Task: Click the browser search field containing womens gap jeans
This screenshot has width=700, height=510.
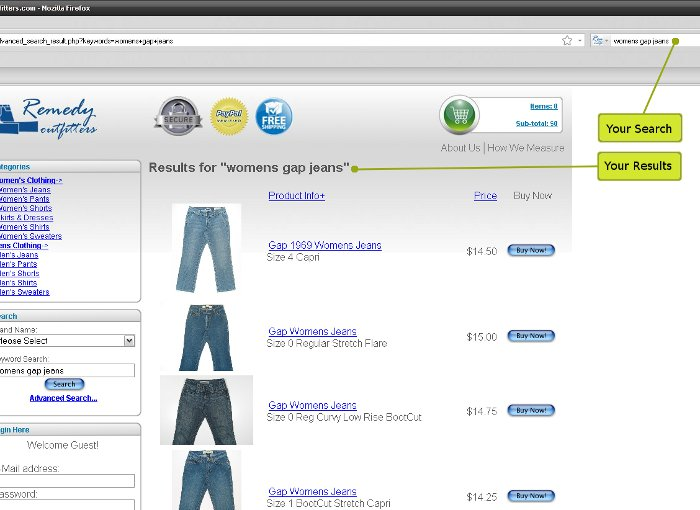Action: click(x=655, y=41)
